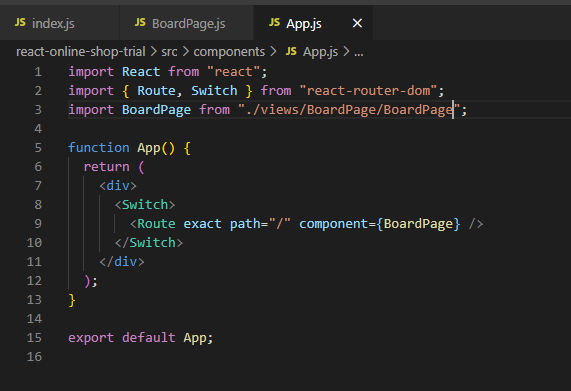571x391 pixels.
Task: Click line number 16 in gutter
Action: click(x=34, y=356)
